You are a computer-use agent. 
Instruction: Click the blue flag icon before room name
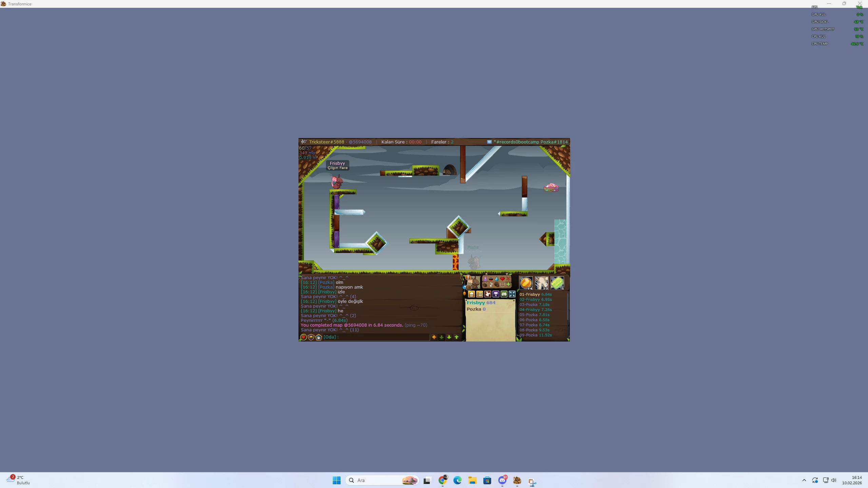[489, 142]
